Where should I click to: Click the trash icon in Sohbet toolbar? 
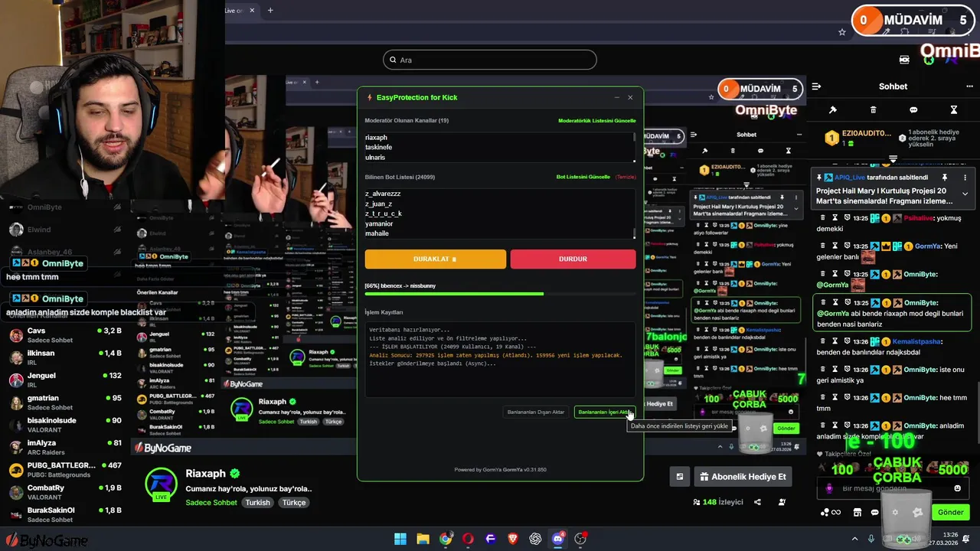[874, 110]
